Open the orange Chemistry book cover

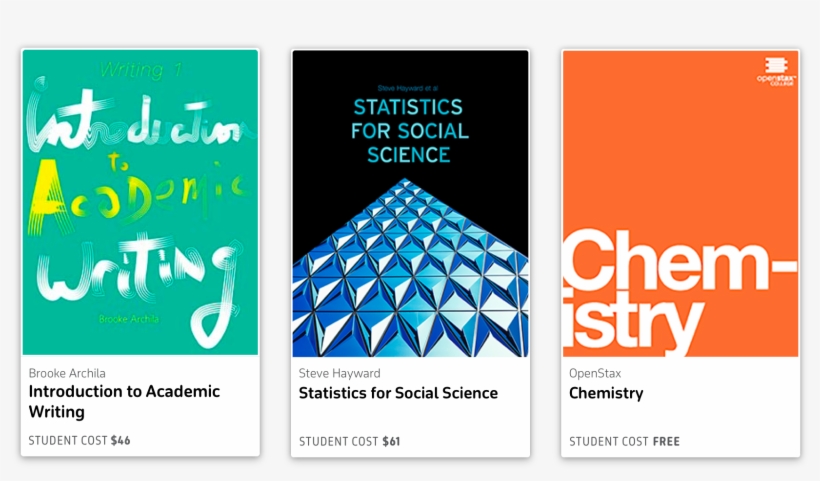[680, 204]
